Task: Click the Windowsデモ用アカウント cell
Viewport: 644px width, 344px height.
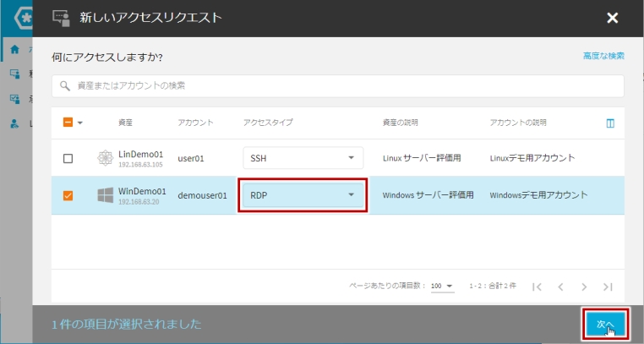Action: [538, 195]
